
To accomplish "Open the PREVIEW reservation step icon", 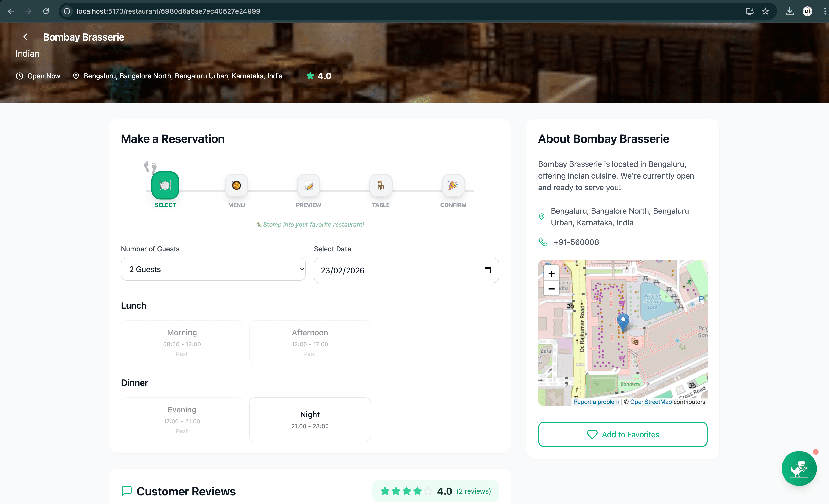I will tap(308, 185).
